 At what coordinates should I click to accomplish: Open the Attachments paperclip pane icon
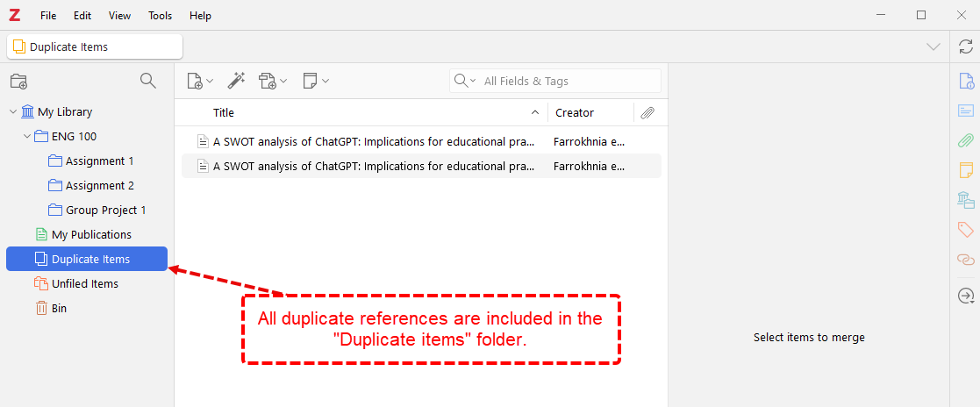965,140
